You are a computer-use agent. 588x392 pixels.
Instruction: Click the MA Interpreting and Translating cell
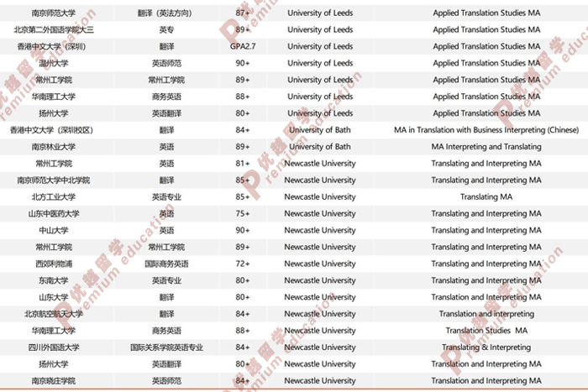click(x=486, y=147)
